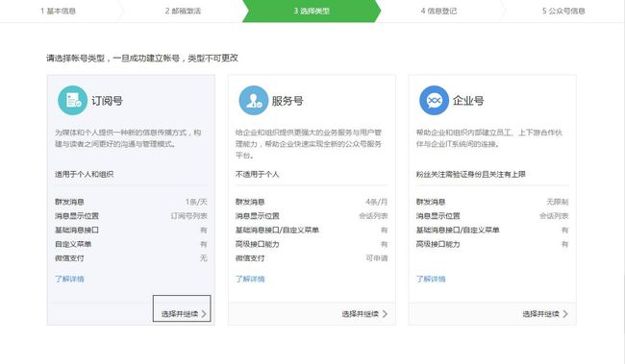Screen dimensions: 625x364
Task: Click 消息显示位置 label in 企业号 card
Action: pyautogui.click(x=437, y=216)
